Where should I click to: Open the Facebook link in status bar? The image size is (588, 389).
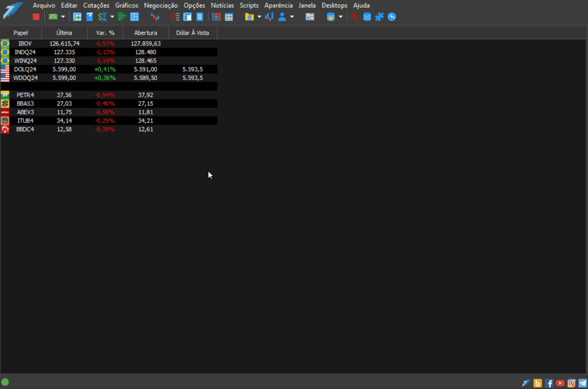(x=549, y=383)
